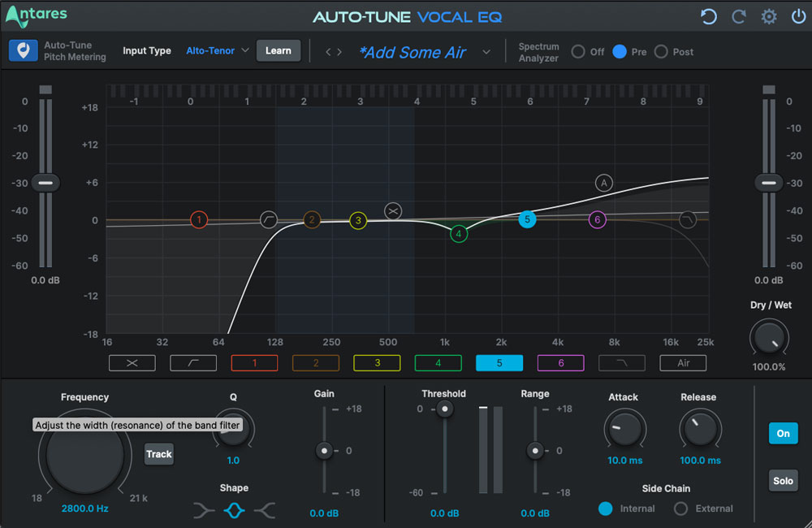Select the low-pass filter node on graph
This screenshot has height=528, width=812.
688,219
